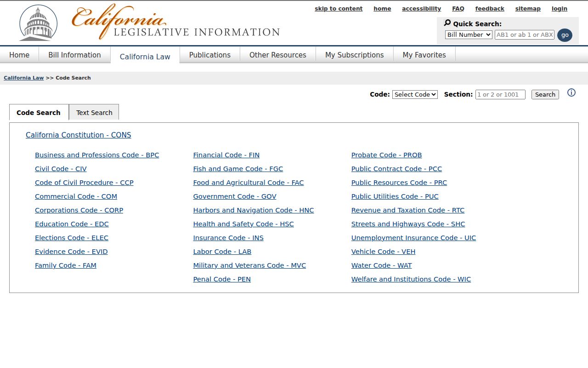Click the Quick Search magnifier icon
This screenshot has width=588, height=368.
(x=447, y=23)
